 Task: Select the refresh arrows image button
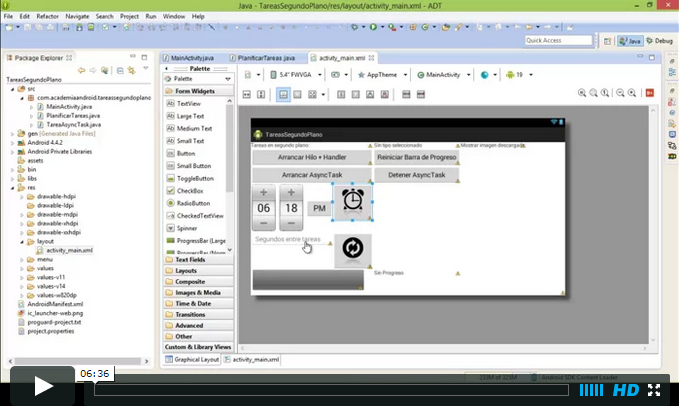coord(353,250)
